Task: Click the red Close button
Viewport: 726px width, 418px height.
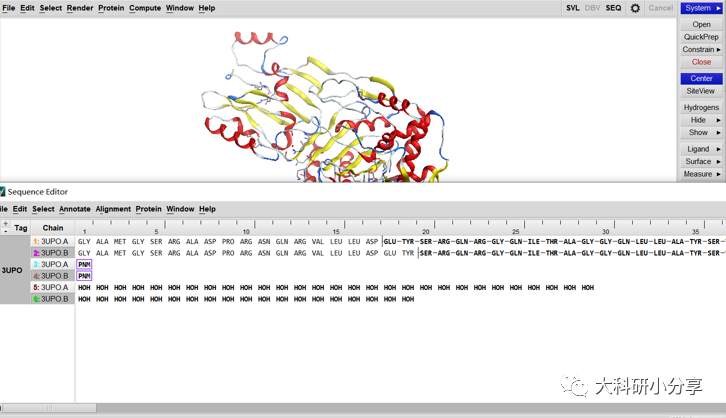Action: tap(701, 62)
